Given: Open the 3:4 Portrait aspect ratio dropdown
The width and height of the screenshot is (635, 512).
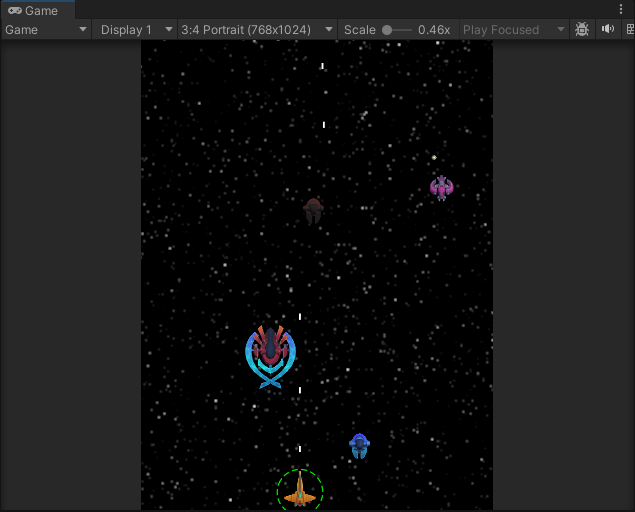Looking at the screenshot, I should [257, 30].
